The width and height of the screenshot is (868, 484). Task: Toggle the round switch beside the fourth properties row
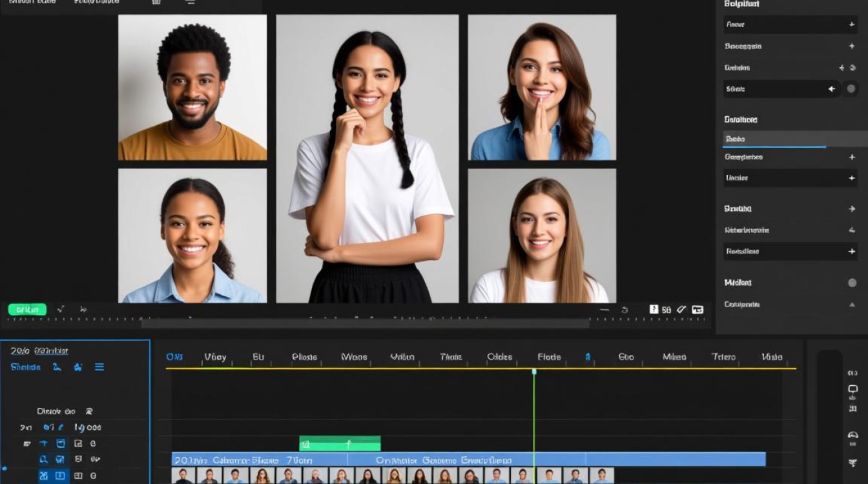coord(852,89)
